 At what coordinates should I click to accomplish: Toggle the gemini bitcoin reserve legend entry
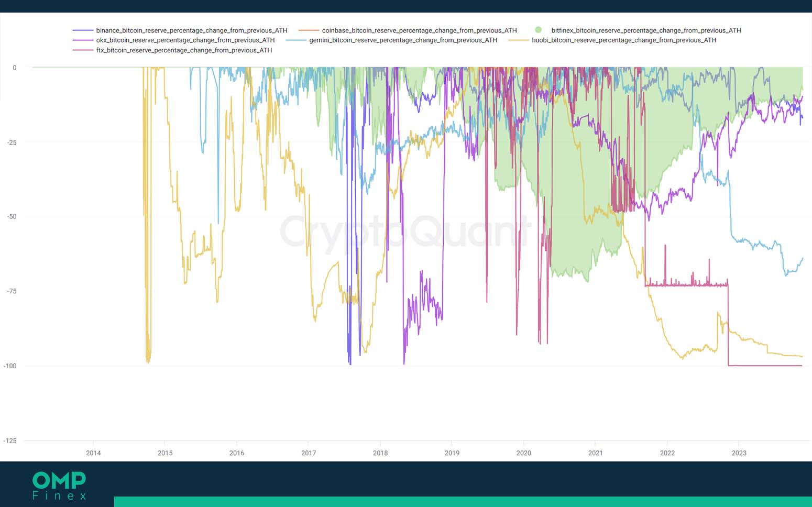click(x=392, y=40)
